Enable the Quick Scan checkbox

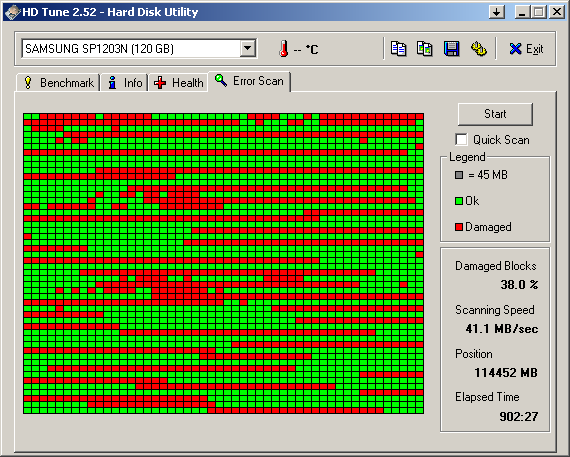[461, 140]
